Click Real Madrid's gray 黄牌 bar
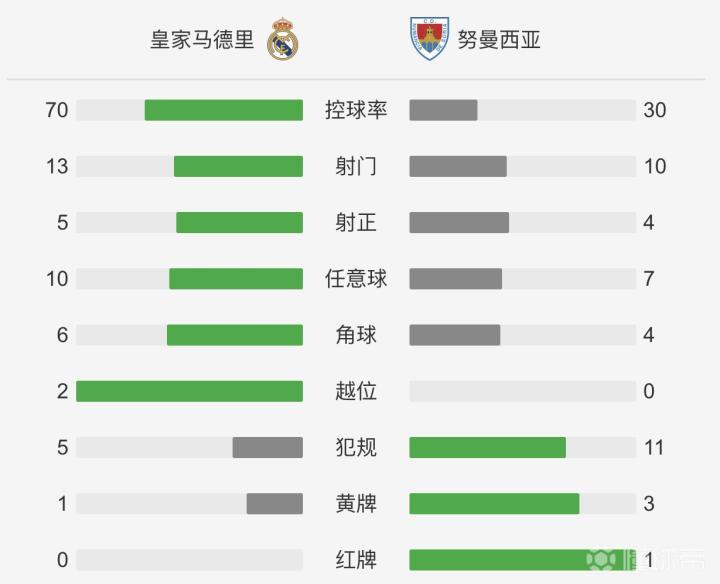The width and height of the screenshot is (720, 584). pos(275,504)
